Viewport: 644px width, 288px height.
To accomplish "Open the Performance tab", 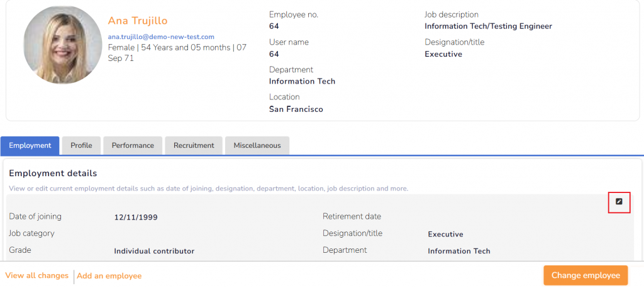I will click(133, 145).
